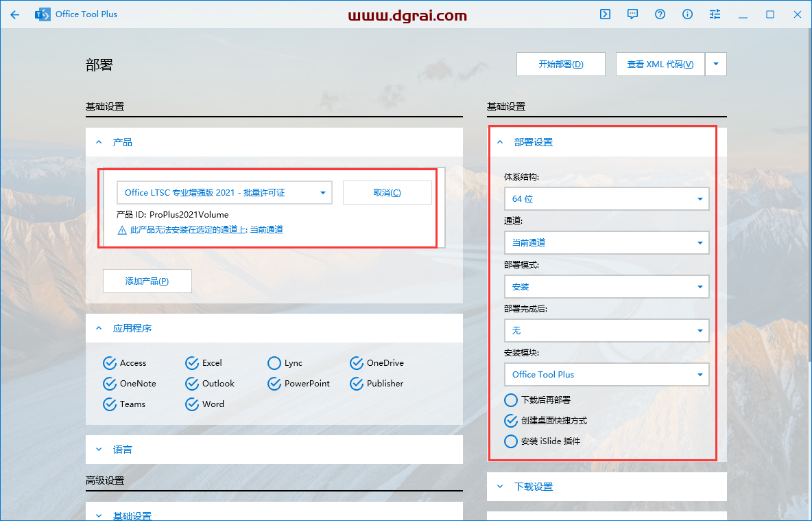Viewport: 812px width, 521px height.
Task: Click the warning icon beside the product notice
Action: (124, 229)
